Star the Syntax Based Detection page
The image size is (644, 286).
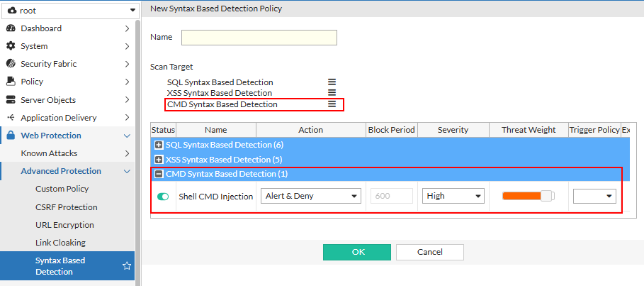pyautogui.click(x=127, y=266)
